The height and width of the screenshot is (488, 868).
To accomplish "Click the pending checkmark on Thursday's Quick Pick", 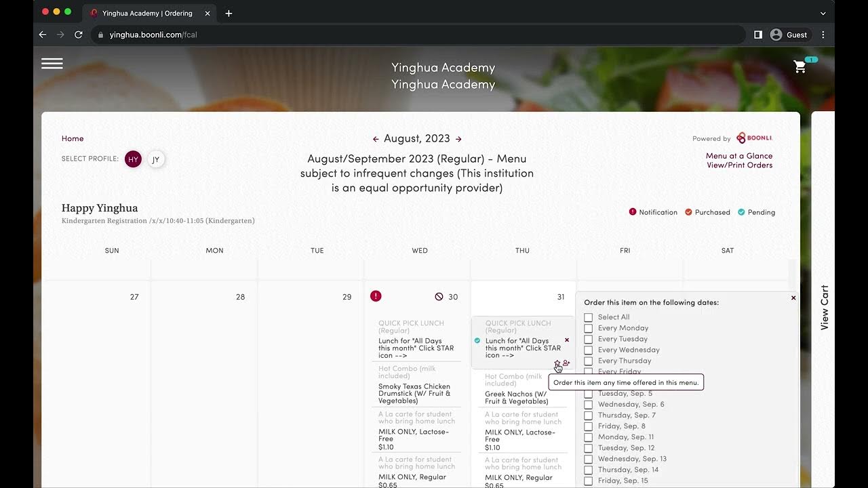I will [x=477, y=341].
